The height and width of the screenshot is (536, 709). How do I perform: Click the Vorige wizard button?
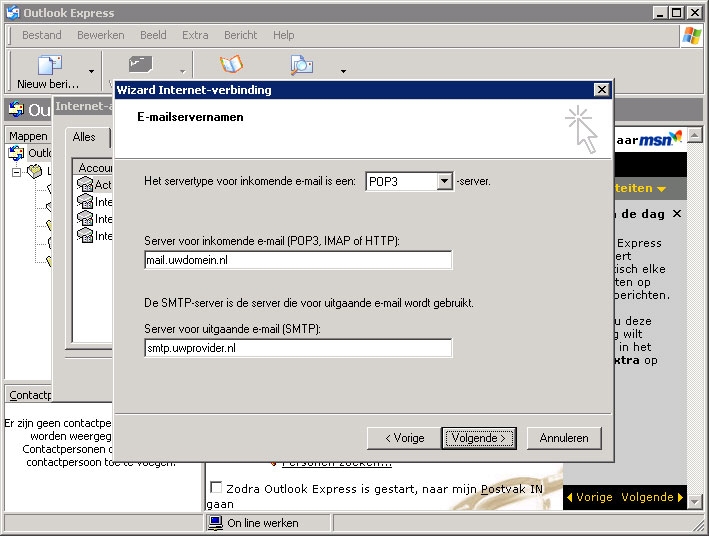tap(404, 438)
